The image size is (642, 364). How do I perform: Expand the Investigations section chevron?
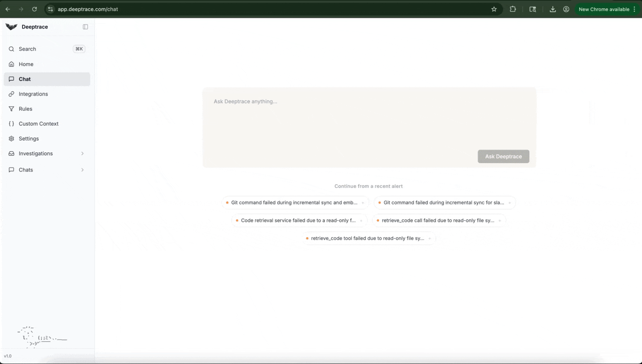(83, 153)
